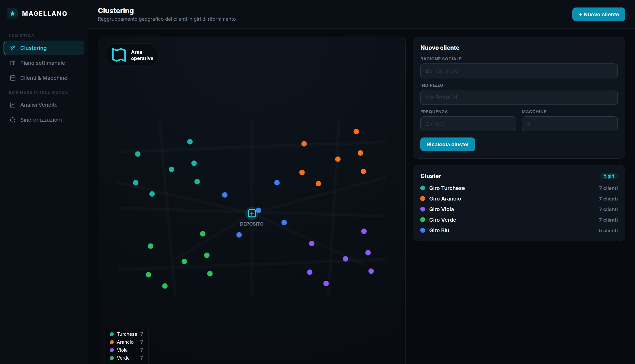This screenshot has height=364, width=635.
Task: Click the bottommost green client dot
Action: click(x=165, y=286)
